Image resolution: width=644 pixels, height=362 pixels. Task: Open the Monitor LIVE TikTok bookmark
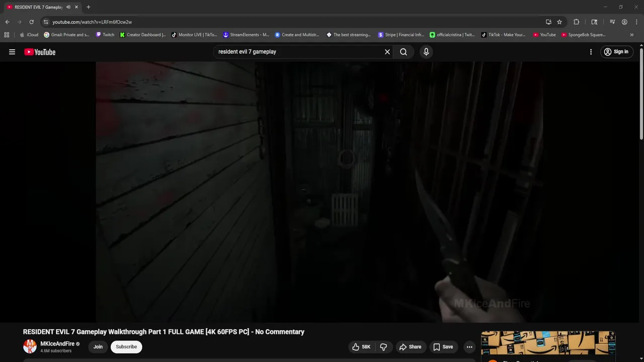pyautogui.click(x=194, y=35)
